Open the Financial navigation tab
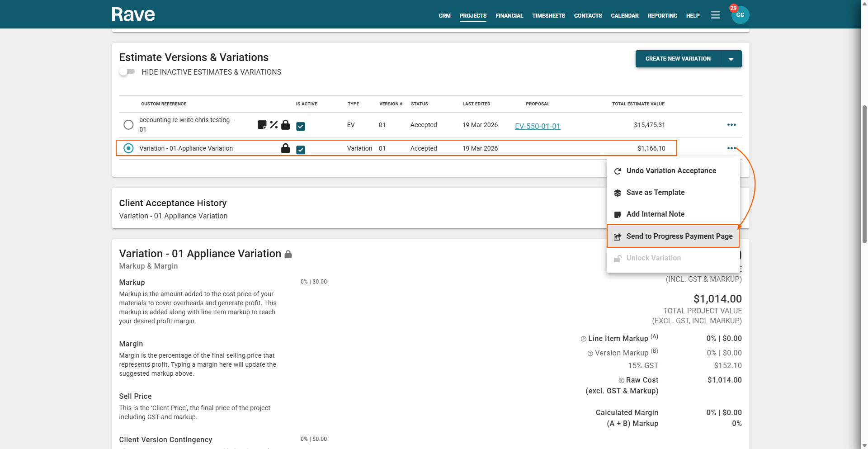Viewport: 868px width, 449px height. coord(509,15)
